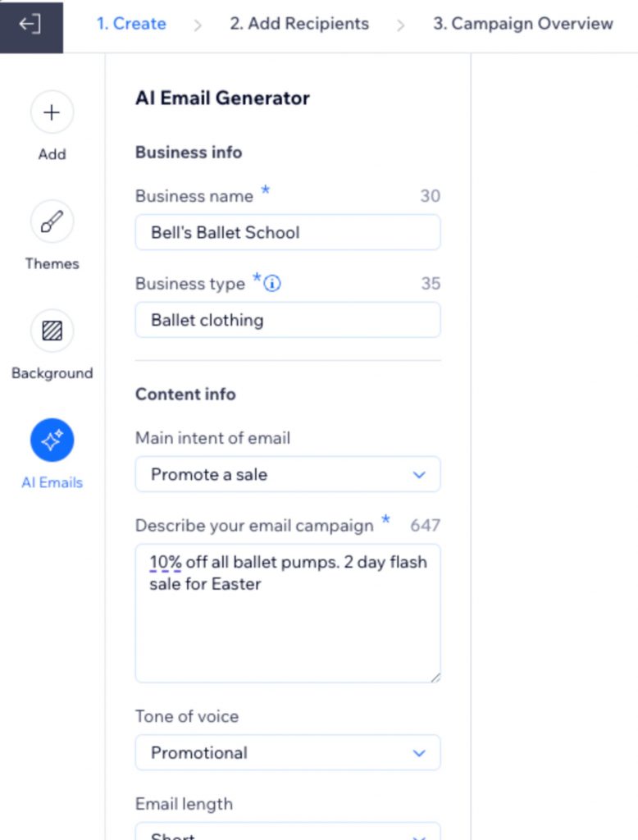The image size is (638, 840).
Task: Click the textarea resize handle corner
Action: 434,677
